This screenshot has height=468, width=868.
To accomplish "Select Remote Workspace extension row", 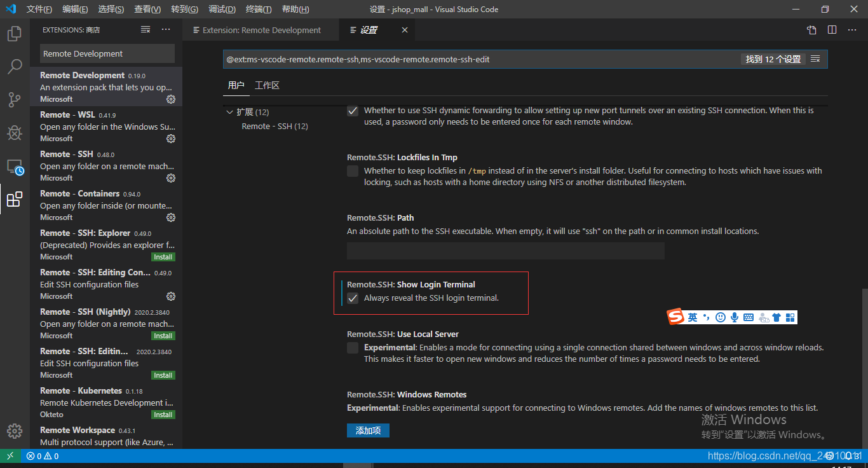I will (106, 436).
